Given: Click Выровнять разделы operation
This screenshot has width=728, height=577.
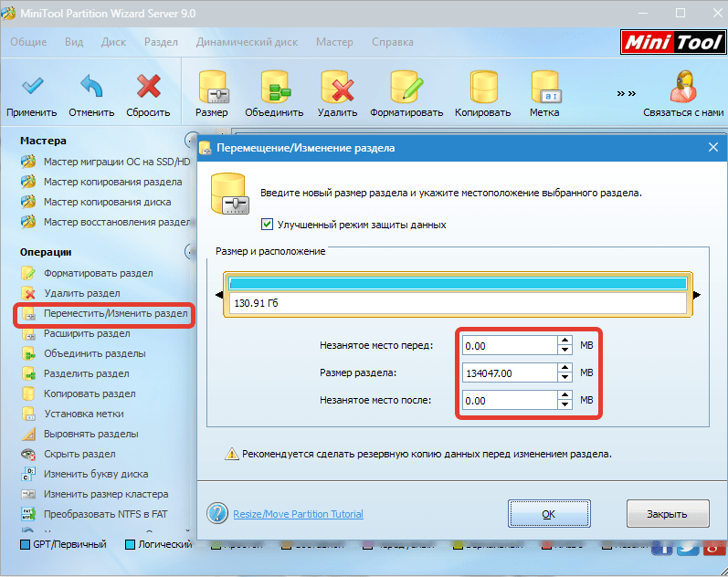Looking at the screenshot, I should (x=79, y=434).
